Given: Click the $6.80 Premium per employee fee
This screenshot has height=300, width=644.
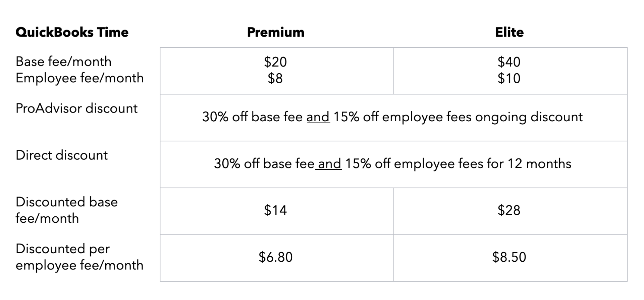Looking at the screenshot, I should click(x=275, y=257).
